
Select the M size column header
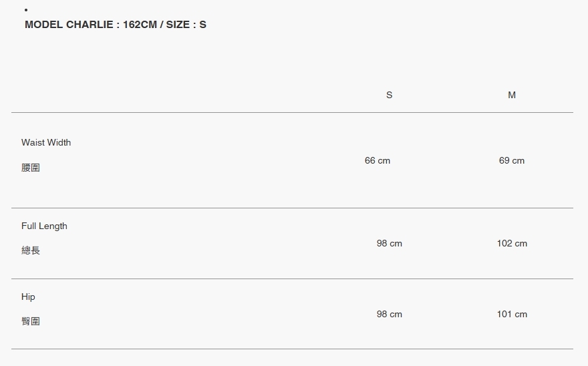[512, 95]
